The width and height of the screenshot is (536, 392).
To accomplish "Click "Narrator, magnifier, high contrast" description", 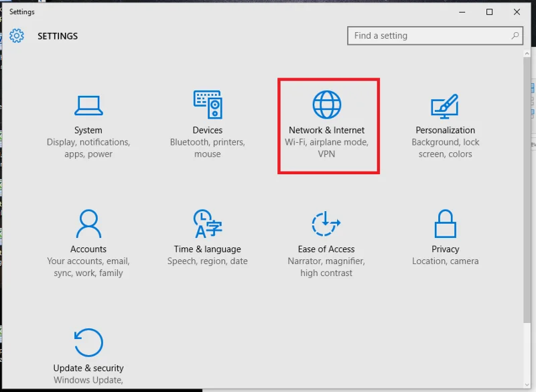I will [x=326, y=267].
